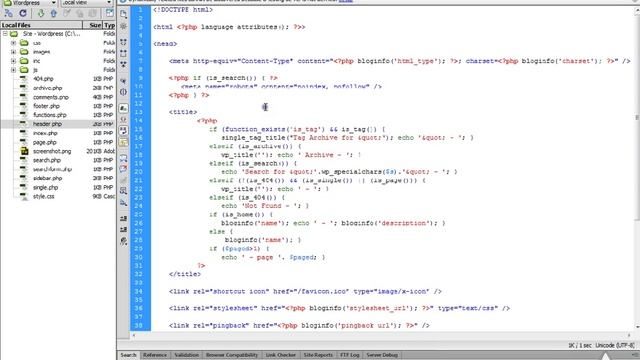The width and height of the screenshot is (640, 360).
Task: Click Move or Convert CSS icon
Action: click(x=123, y=202)
